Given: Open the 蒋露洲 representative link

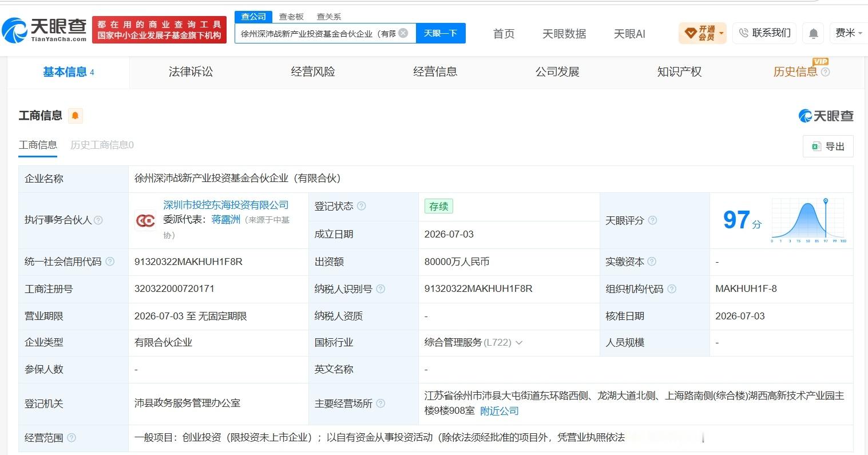Looking at the screenshot, I should (x=226, y=219).
